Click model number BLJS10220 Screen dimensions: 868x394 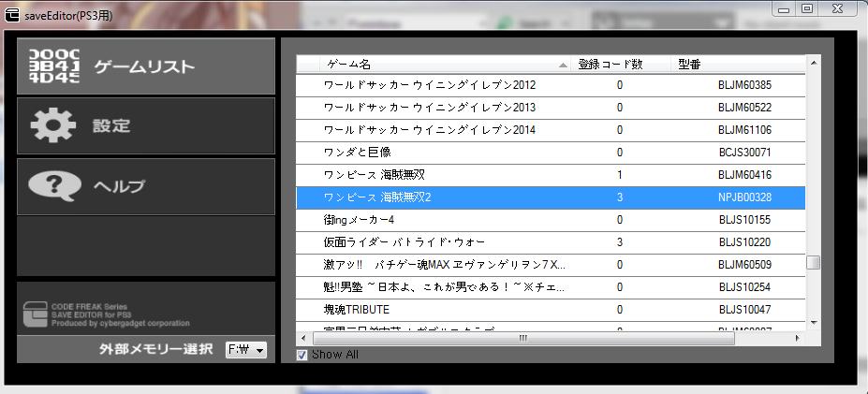coord(744,242)
